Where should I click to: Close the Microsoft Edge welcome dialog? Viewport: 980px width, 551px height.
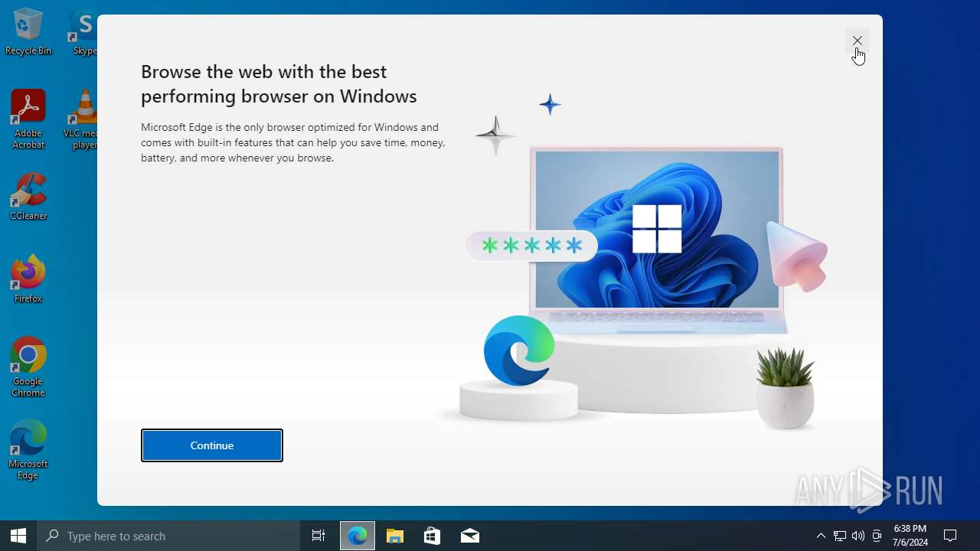point(857,41)
